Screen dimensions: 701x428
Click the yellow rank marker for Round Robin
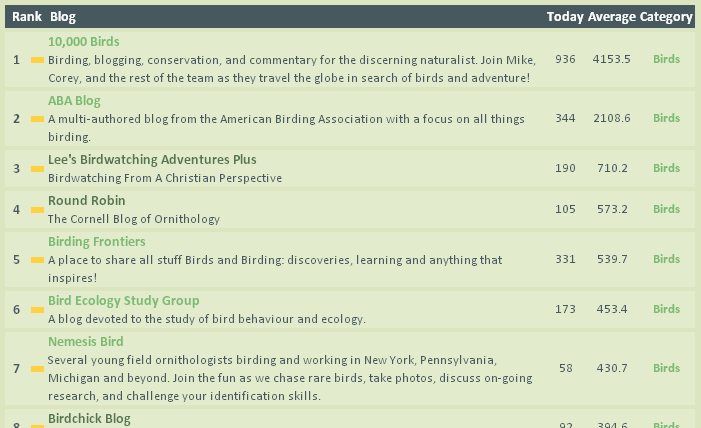[x=38, y=210]
